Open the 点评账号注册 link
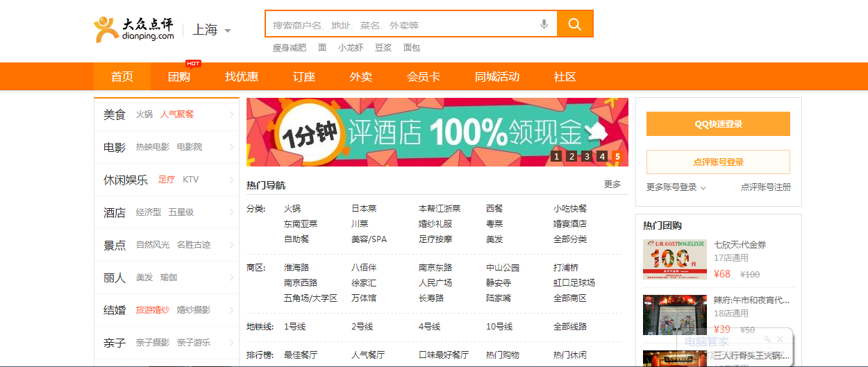868x367 pixels. [x=765, y=187]
